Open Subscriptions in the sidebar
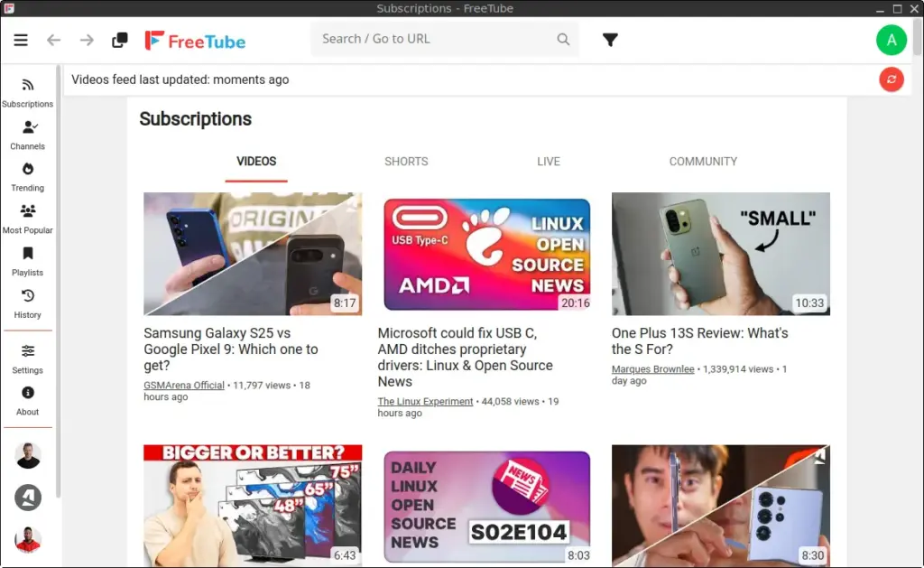The image size is (924, 568). point(28,94)
